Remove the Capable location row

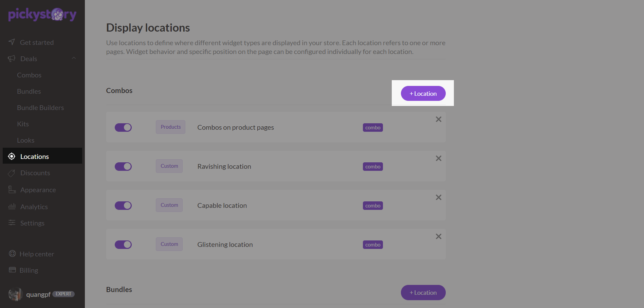[439, 197]
